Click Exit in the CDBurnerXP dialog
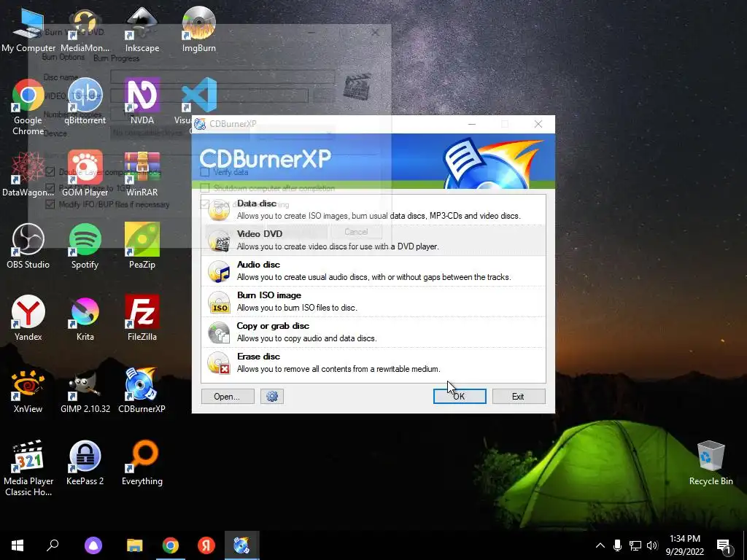 519,396
